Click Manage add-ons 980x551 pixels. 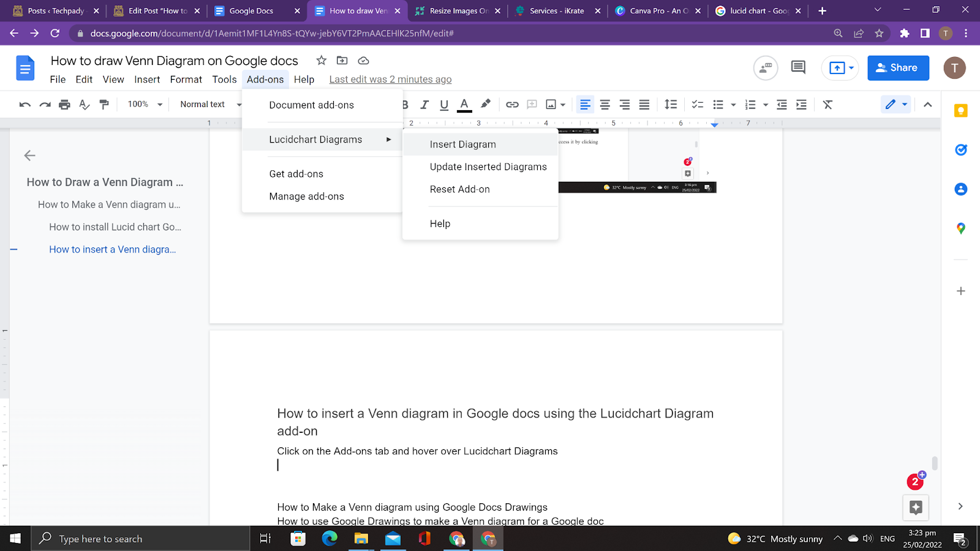pyautogui.click(x=322, y=197)
